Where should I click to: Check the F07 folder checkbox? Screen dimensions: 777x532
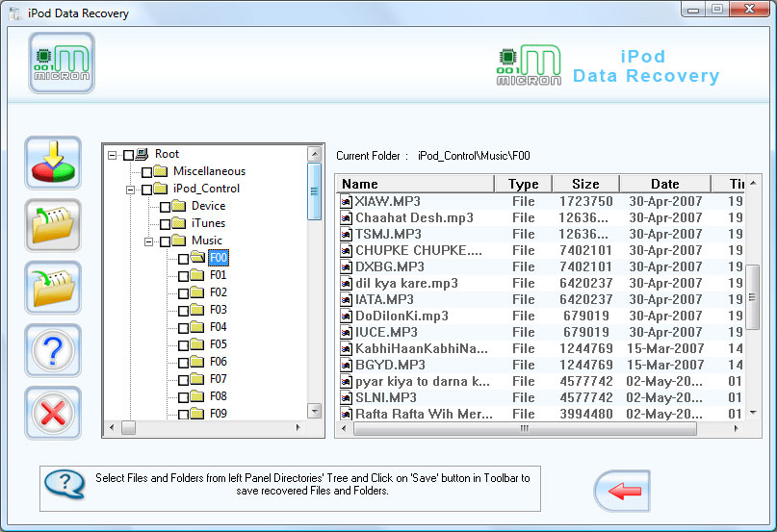(183, 380)
